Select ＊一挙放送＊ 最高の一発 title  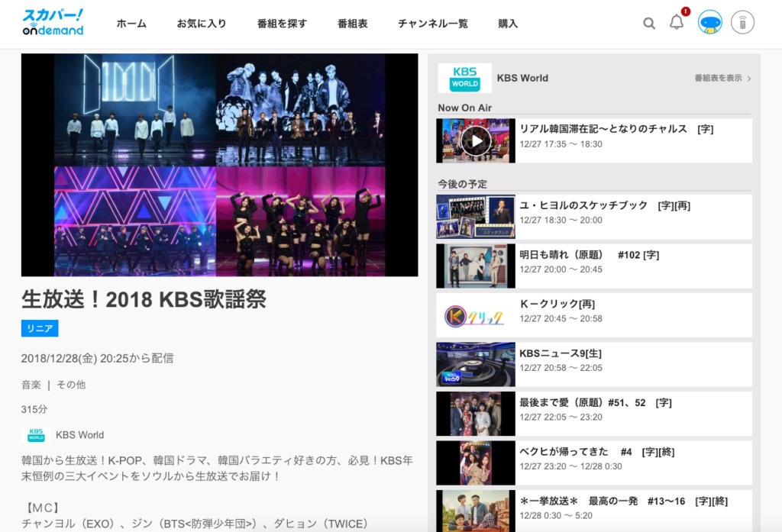[x=624, y=501]
